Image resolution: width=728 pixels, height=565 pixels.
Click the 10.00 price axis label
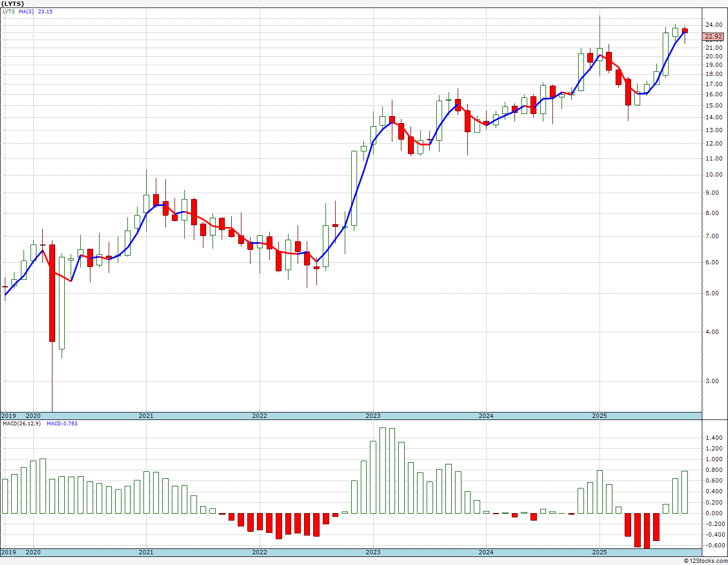click(x=712, y=175)
